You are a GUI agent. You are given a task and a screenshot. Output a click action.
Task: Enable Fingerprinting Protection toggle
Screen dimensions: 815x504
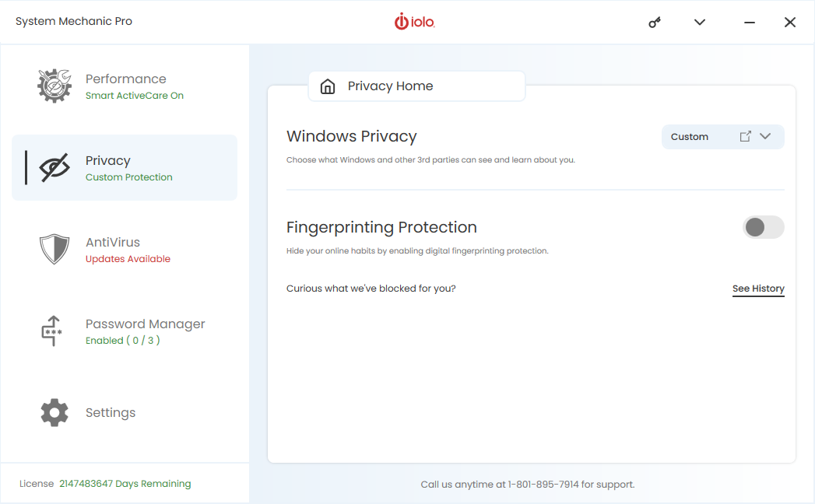[x=763, y=227]
